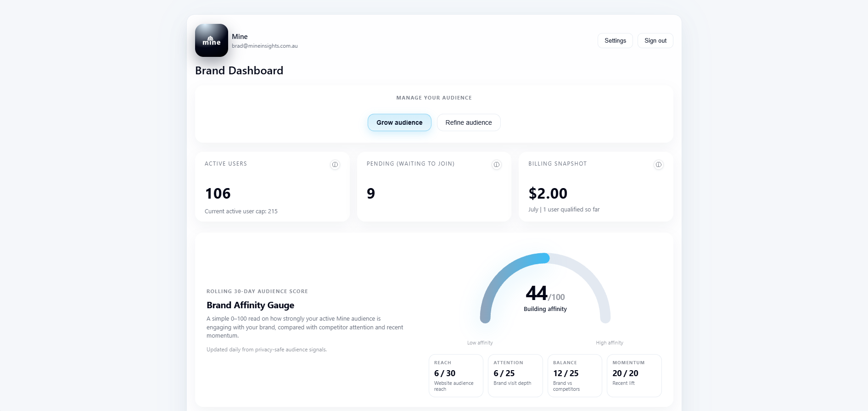Click the 'Building affinity' label
This screenshot has height=411, width=868.
(x=545, y=309)
